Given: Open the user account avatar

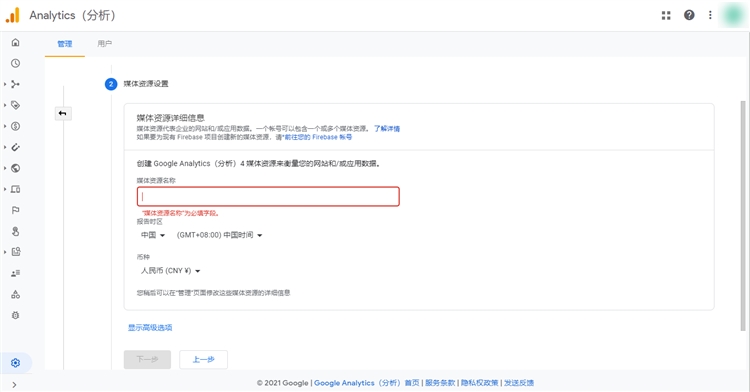Looking at the screenshot, I should click(733, 15).
